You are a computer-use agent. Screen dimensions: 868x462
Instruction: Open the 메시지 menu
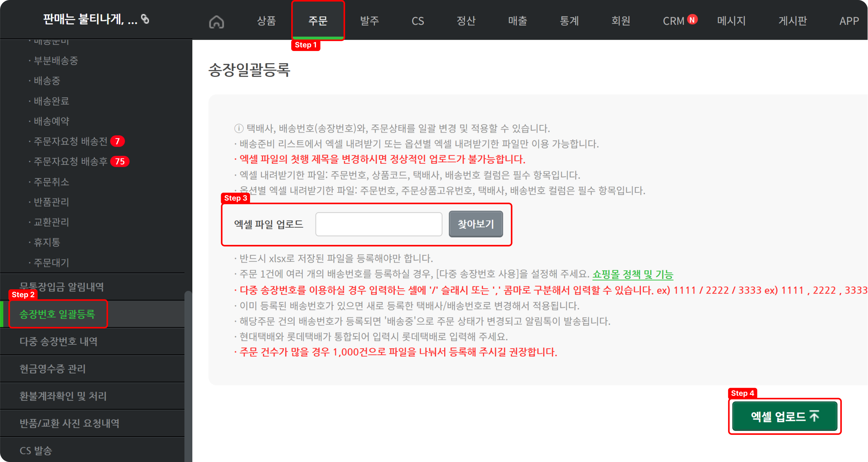[731, 20]
